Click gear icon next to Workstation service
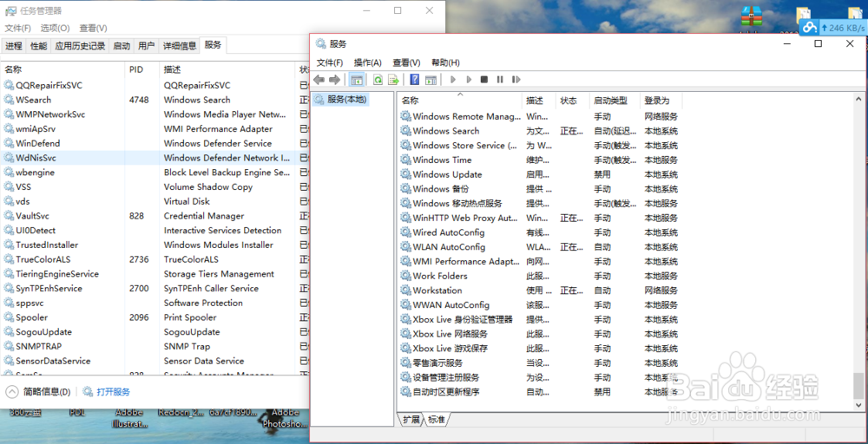The width and height of the screenshot is (868, 444). point(405,291)
